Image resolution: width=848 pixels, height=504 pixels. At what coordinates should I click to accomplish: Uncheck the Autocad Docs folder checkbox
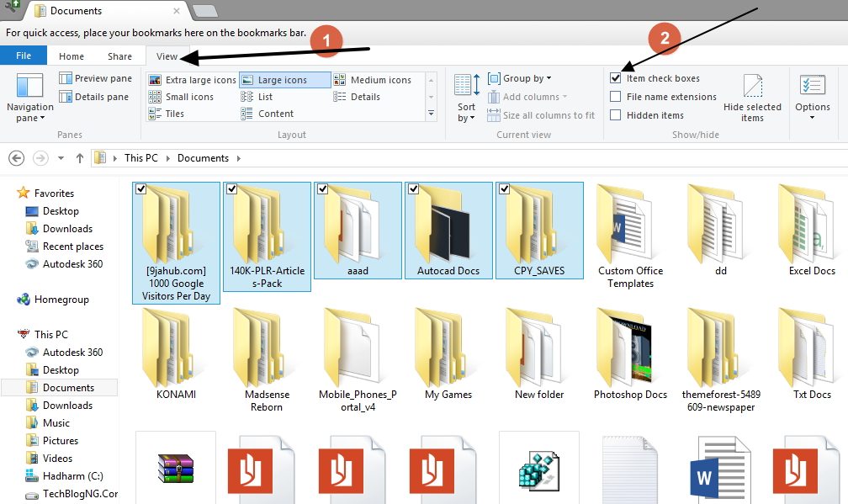[x=413, y=188]
